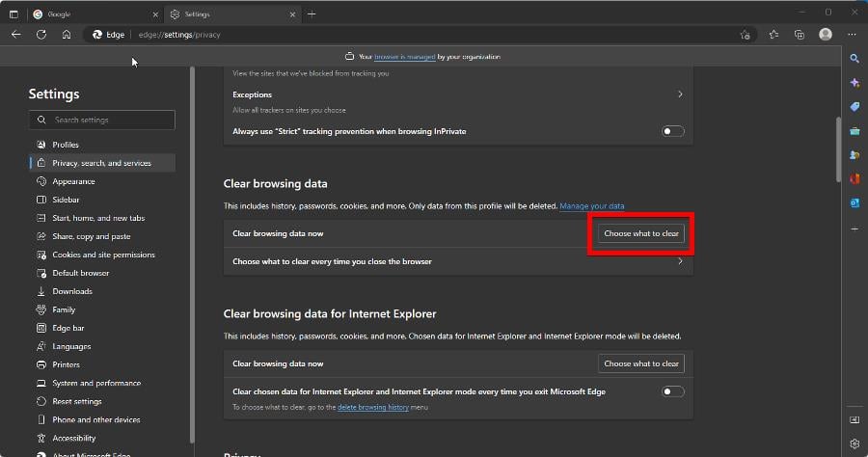Add this page to favorites star icon
Screen dimensions: 868x457
[x=746, y=35]
